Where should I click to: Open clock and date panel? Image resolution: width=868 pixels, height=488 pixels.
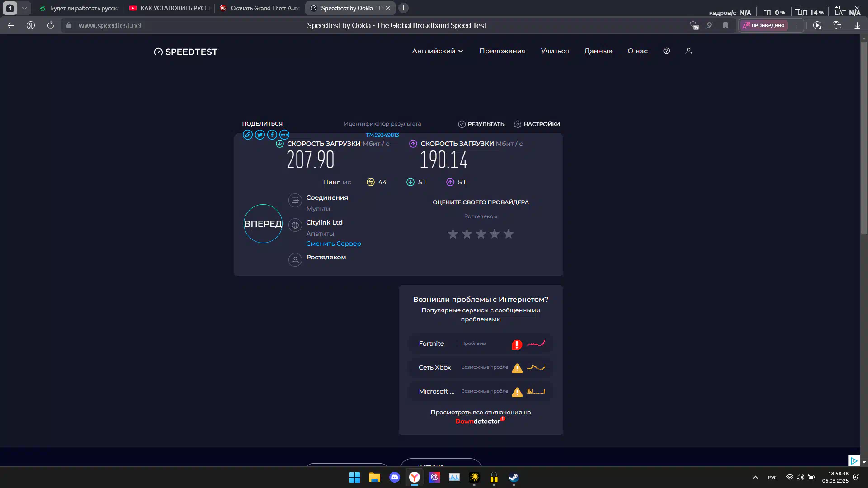click(x=835, y=477)
